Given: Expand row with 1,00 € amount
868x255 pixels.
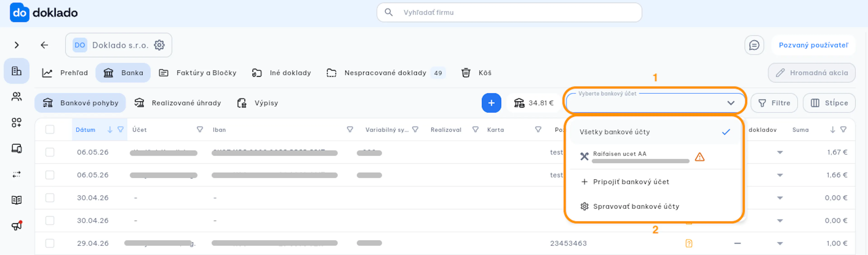Looking at the screenshot, I should click(x=780, y=243).
